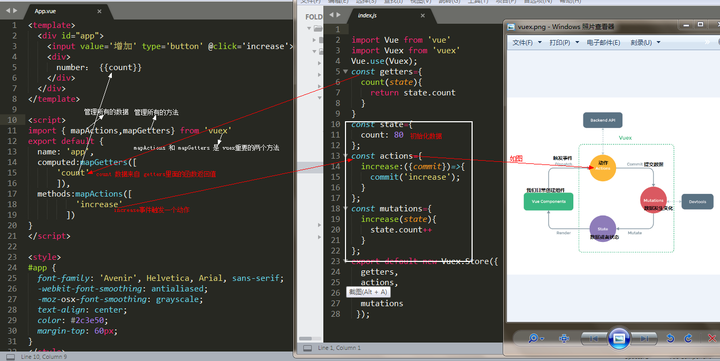Click 'state.count++' on line 20
The width and height of the screenshot is (720, 361).
coord(401,230)
